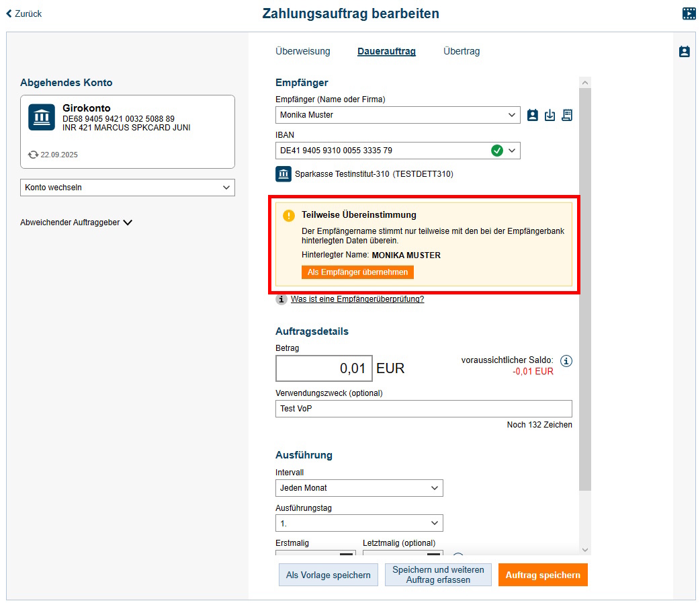Click the Girokonto bank icon
This screenshot has height=603, width=700.
tap(42, 117)
